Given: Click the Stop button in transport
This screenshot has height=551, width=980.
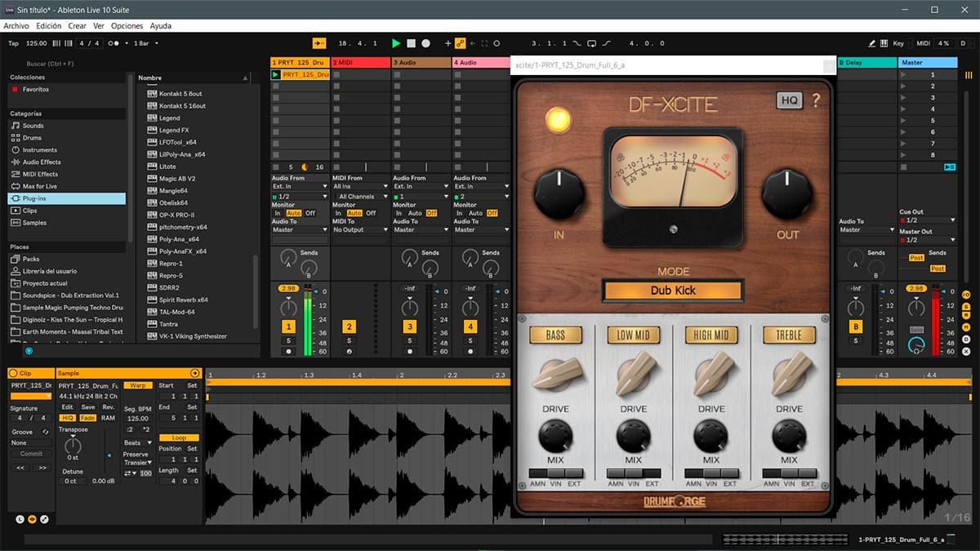Looking at the screenshot, I should click(412, 43).
